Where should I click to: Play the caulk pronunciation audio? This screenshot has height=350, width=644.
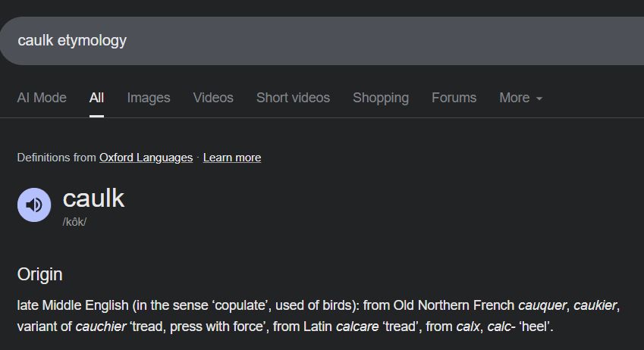coord(34,205)
